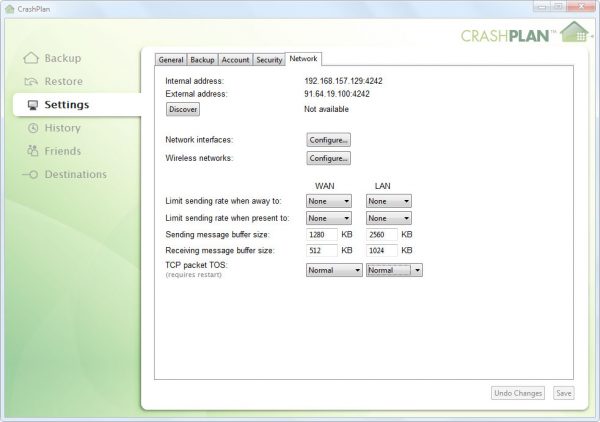
Task: Click the Discover button
Action: point(183,109)
